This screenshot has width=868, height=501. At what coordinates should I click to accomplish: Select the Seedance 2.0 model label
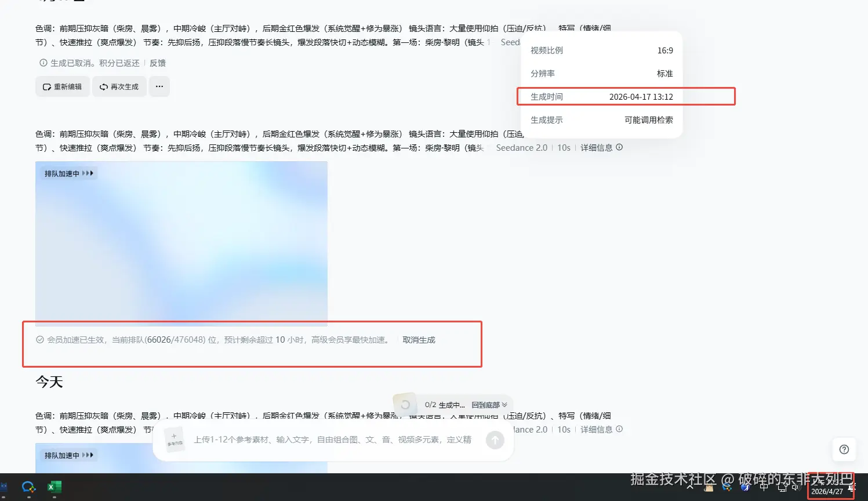pyautogui.click(x=521, y=147)
